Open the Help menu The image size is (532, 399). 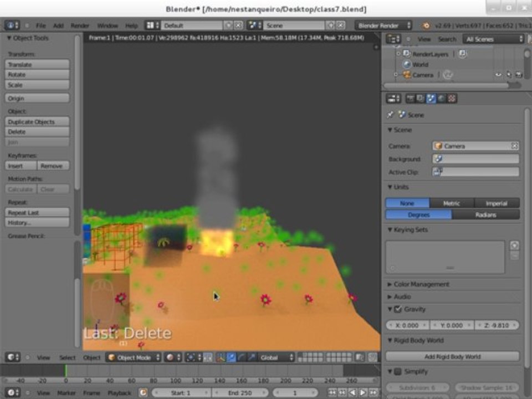click(x=132, y=25)
